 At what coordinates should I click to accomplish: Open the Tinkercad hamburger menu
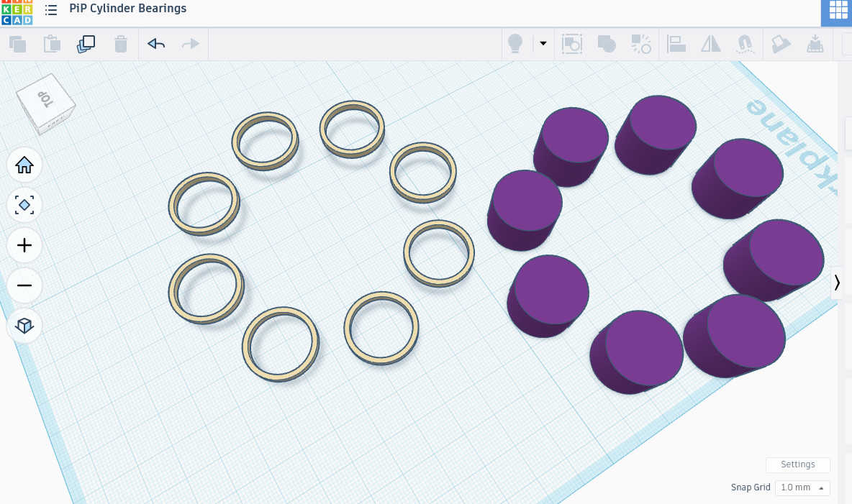pos(50,9)
